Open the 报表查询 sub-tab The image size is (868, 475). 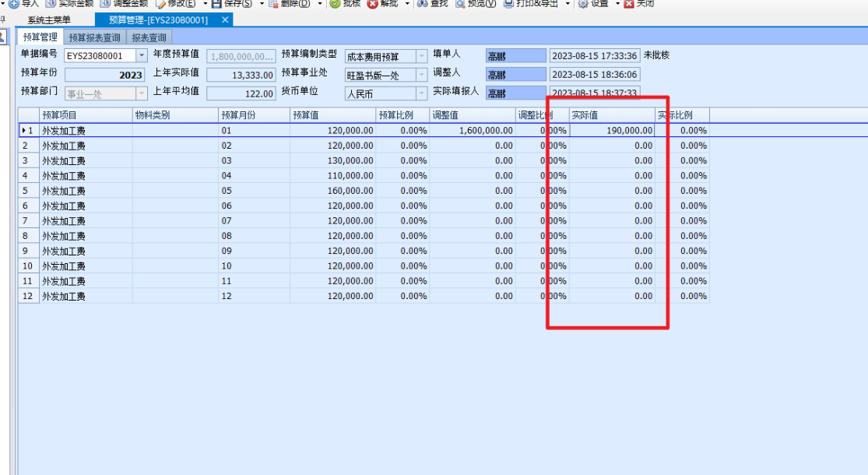(x=149, y=37)
